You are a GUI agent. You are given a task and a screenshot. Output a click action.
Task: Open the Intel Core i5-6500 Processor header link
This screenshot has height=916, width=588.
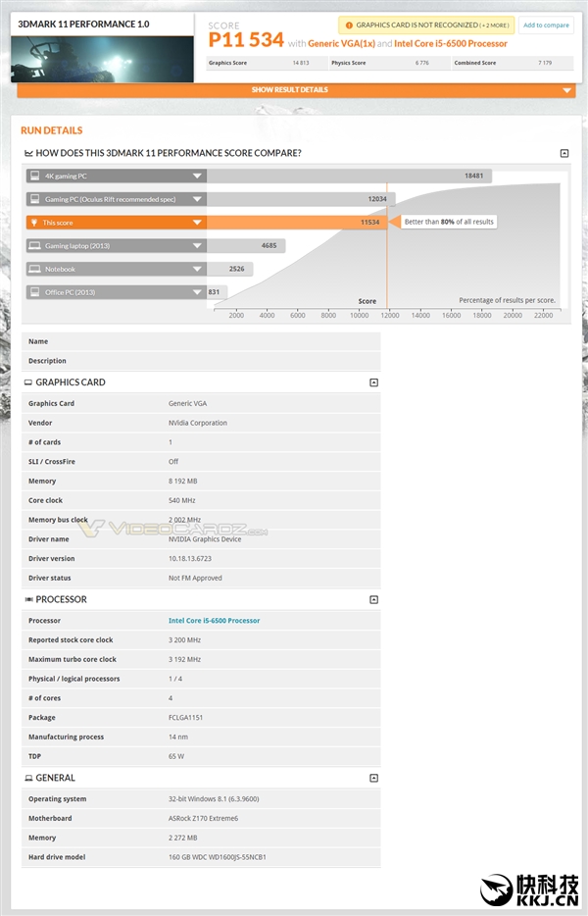tap(450, 44)
